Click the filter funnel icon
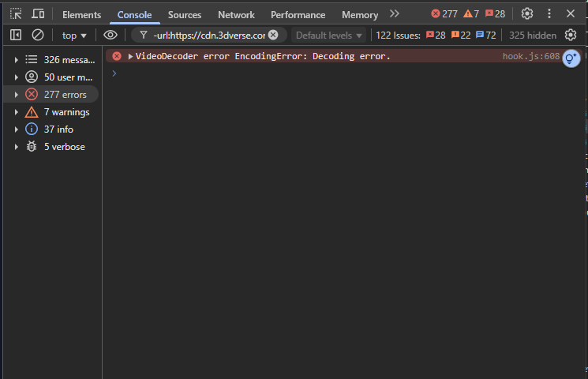588x379 pixels. [143, 35]
